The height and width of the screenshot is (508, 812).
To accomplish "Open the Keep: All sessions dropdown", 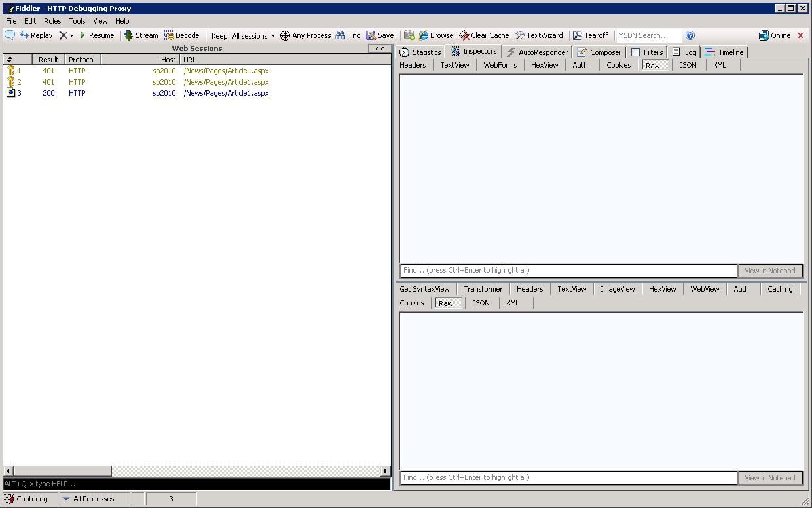I will click(x=242, y=35).
